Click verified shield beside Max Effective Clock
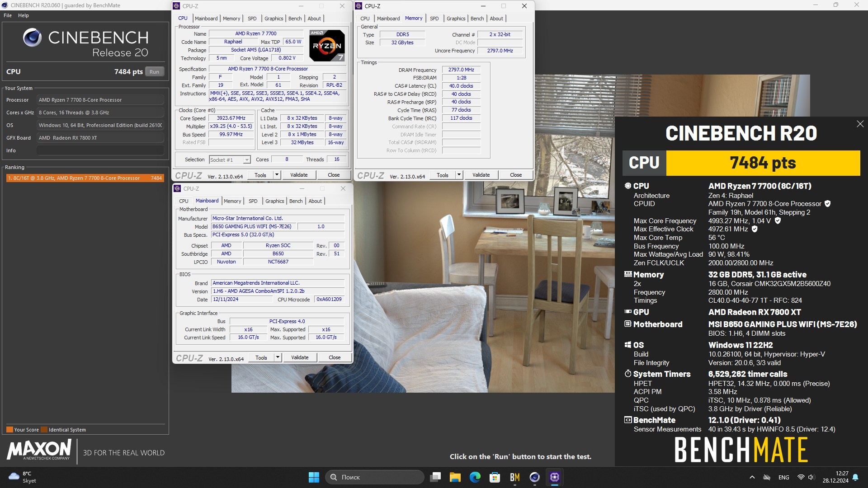 click(755, 229)
